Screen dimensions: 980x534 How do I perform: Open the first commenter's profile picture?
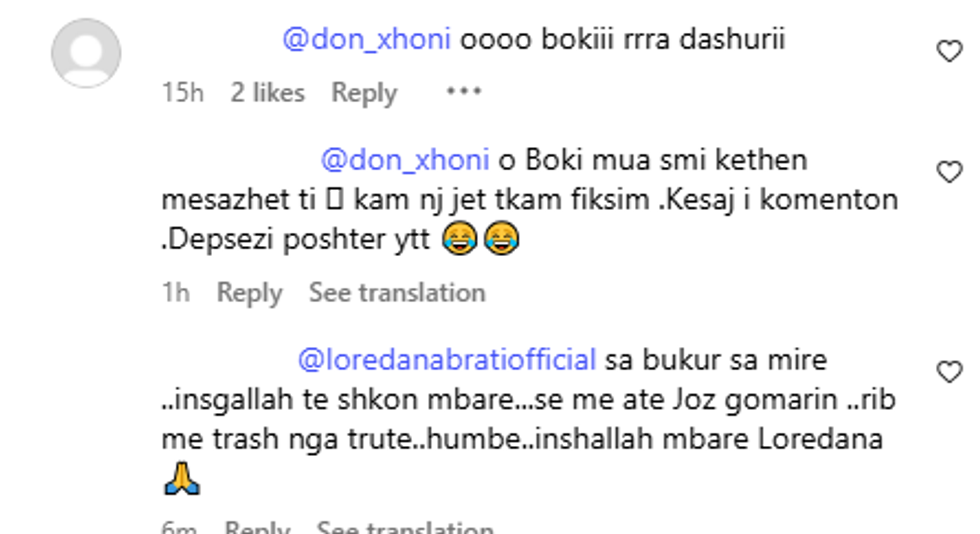pyautogui.click(x=86, y=53)
